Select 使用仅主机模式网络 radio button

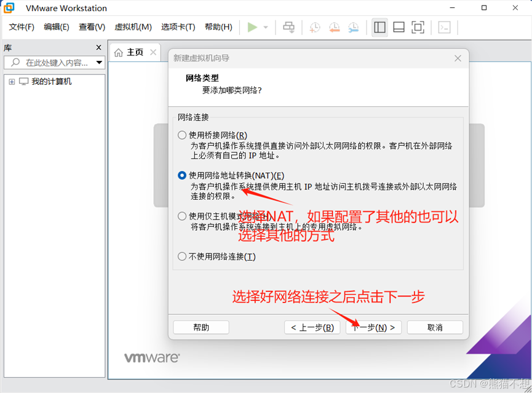click(x=182, y=216)
